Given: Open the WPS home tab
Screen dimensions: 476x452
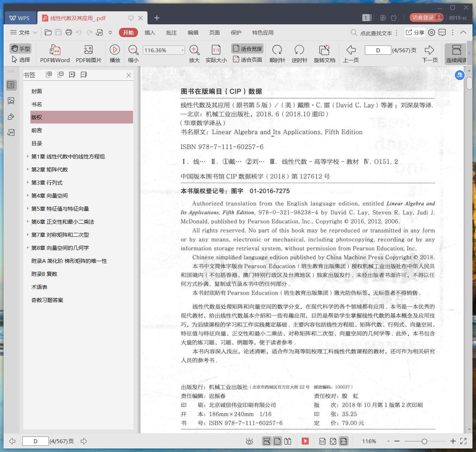Looking at the screenshot, I should point(20,18).
